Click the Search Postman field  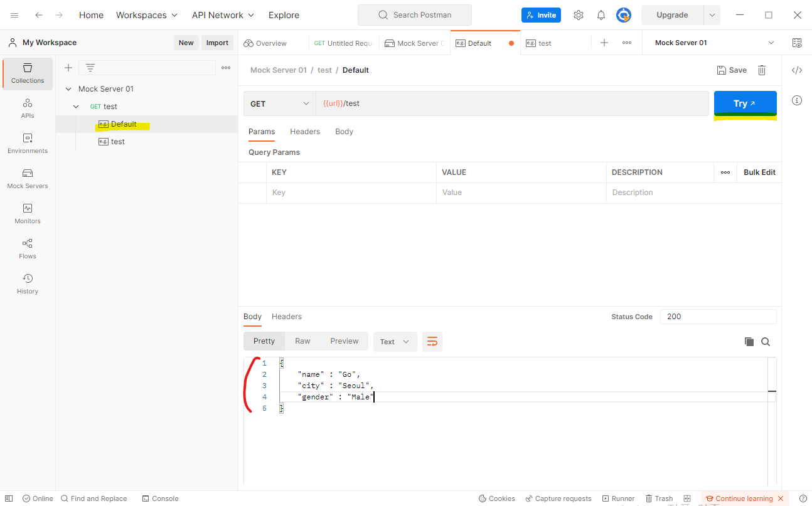pos(415,15)
